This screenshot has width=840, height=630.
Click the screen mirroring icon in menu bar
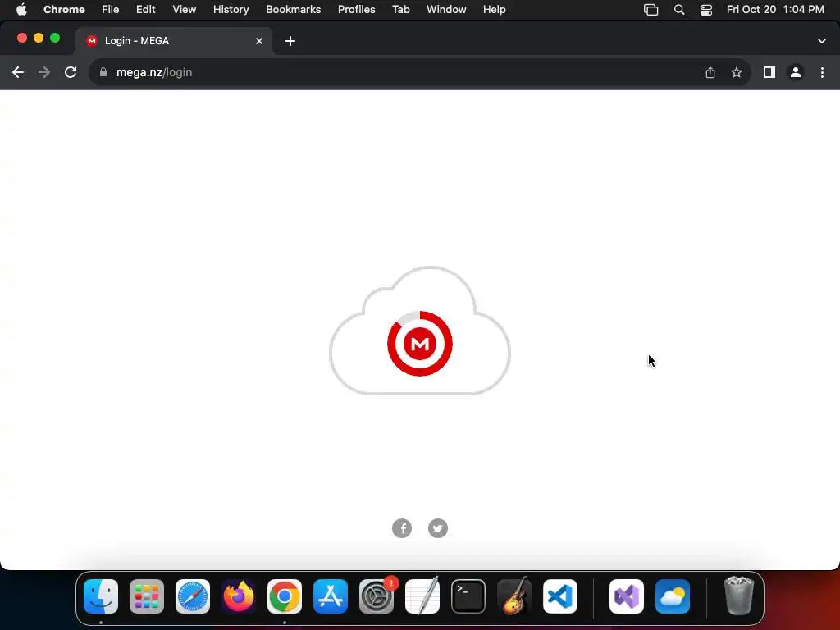[x=651, y=10]
